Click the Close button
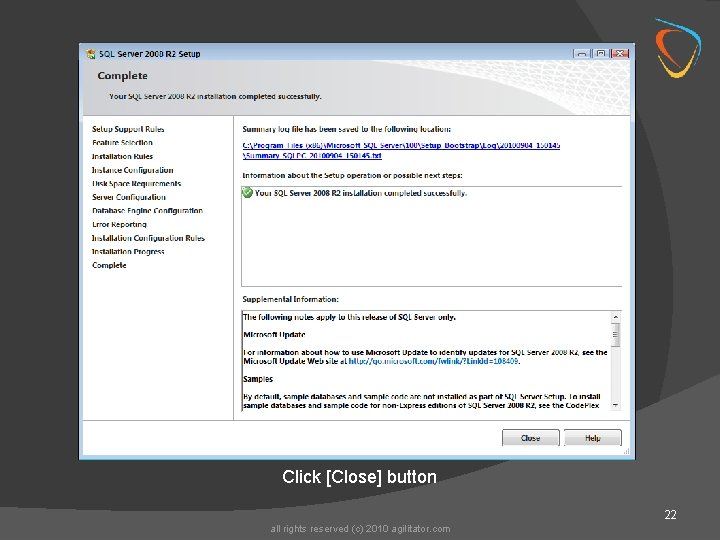720x540 pixels. click(530, 438)
